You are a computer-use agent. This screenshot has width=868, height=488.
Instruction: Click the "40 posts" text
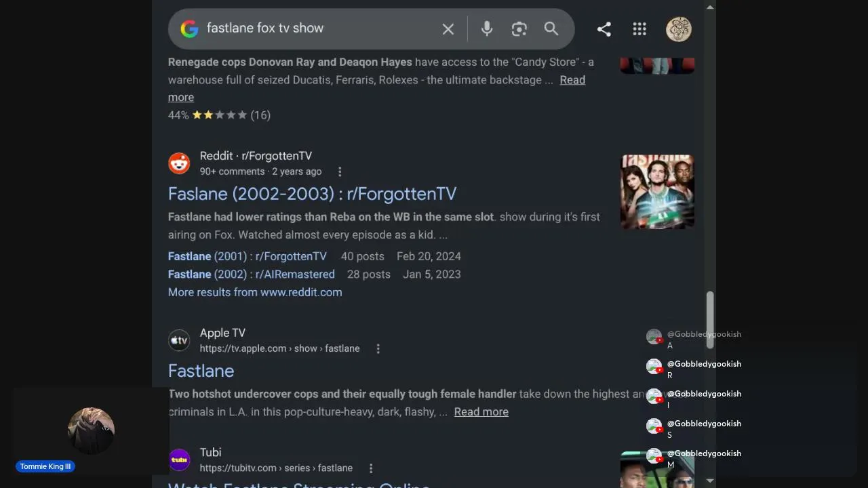point(363,256)
